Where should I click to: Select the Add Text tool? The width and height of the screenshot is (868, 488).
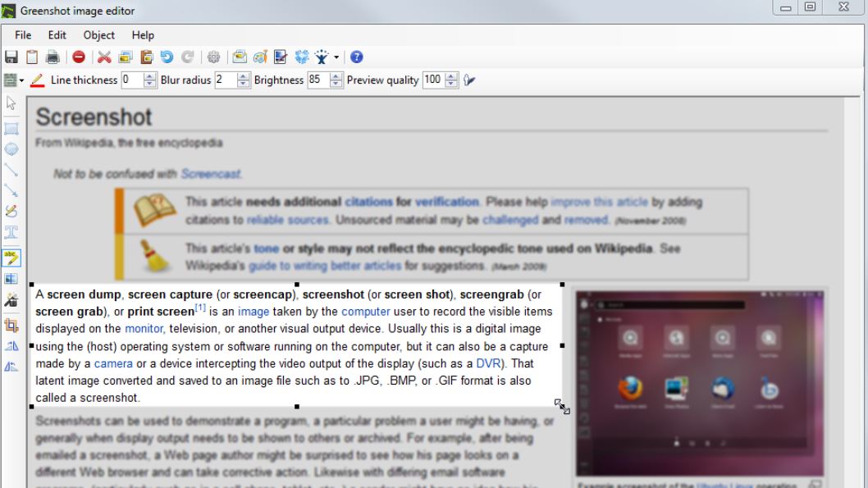pos(11,232)
